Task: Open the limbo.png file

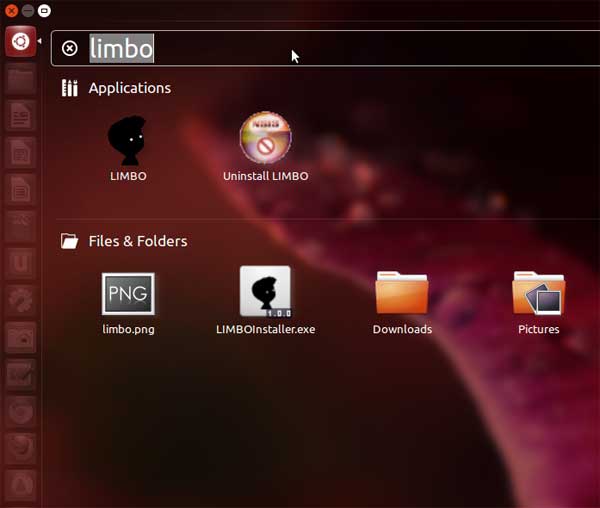Action: tap(128, 303)
